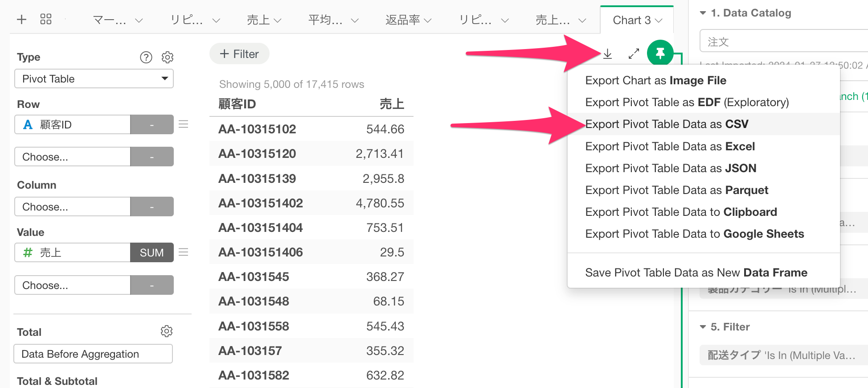Click the + Filter button
The width and height of the screenshot is (868, 388).
point(239,54)
